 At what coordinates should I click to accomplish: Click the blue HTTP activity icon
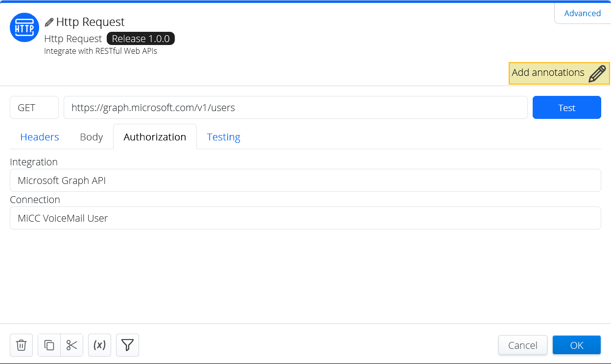pos(24,27)
